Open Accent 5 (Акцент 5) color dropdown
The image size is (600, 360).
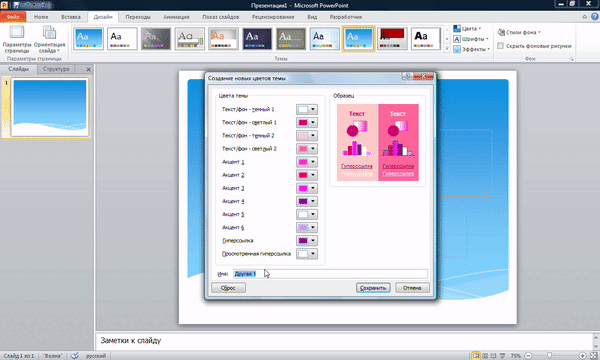pyautogui.click(x=307, y=214)
